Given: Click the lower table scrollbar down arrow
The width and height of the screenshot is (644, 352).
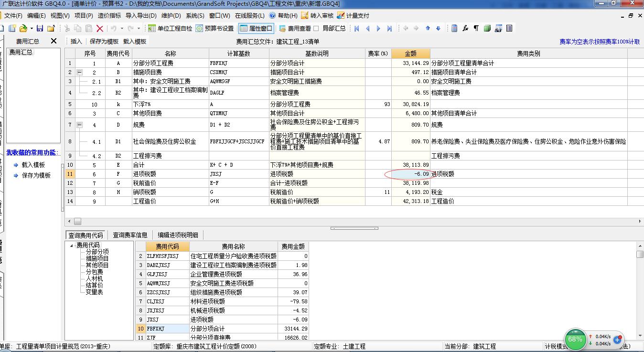Looking at the screenshot, I should pos(640,336).
